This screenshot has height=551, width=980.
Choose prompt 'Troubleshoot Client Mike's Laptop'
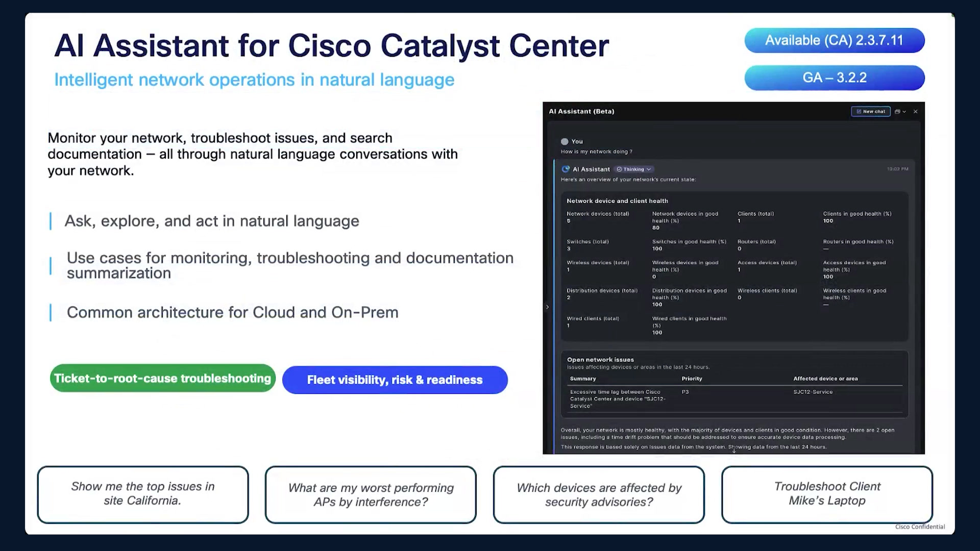pos(827,494)
